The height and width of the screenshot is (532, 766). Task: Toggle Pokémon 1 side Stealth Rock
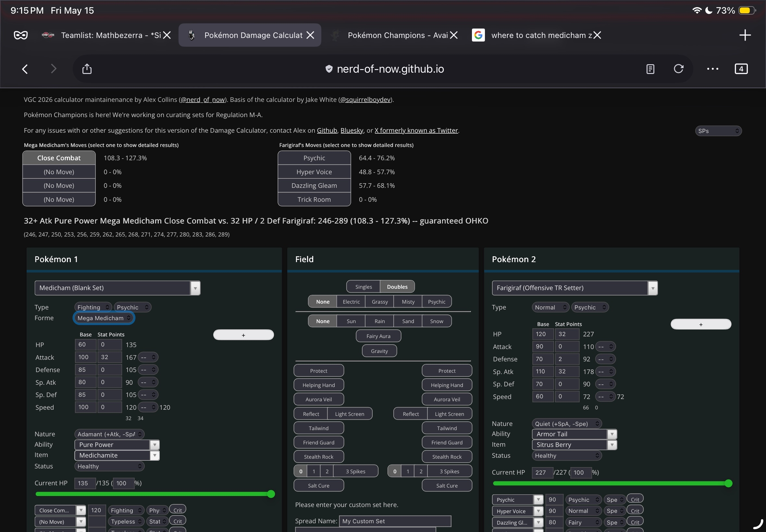[319, 457]
